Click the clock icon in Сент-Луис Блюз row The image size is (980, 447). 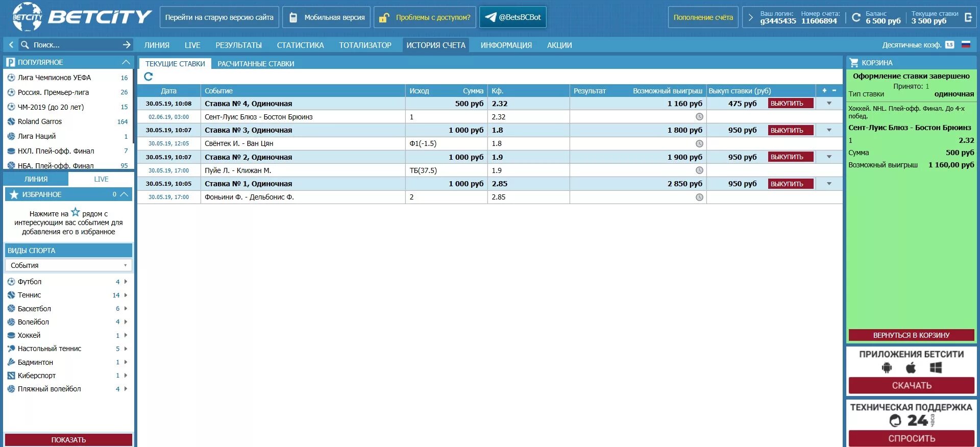(x=699, y=117)
